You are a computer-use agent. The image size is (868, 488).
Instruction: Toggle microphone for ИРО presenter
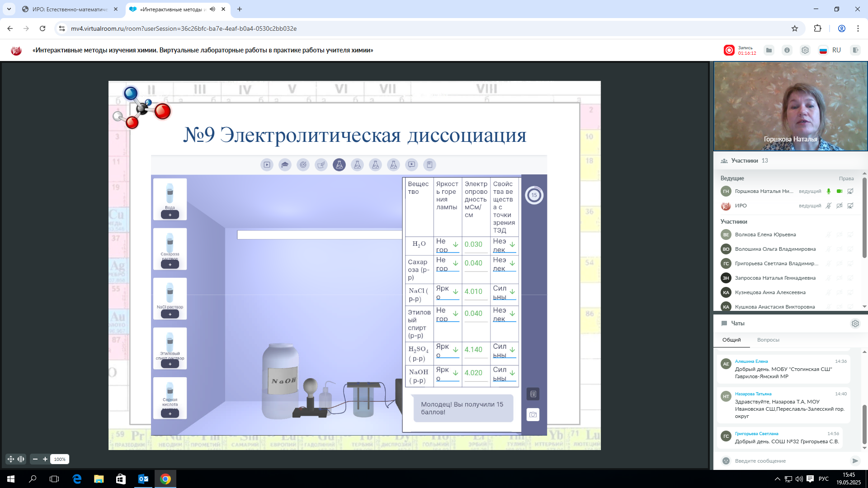coord(829,206)
